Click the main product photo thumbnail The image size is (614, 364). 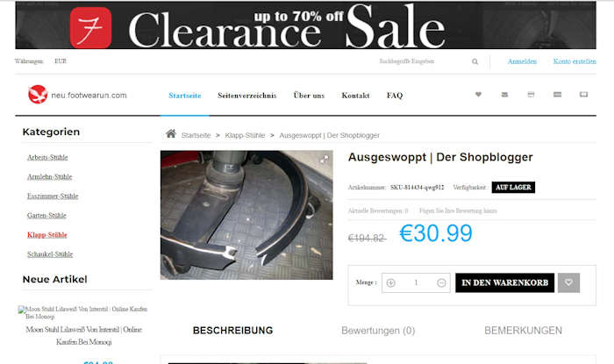246,215
